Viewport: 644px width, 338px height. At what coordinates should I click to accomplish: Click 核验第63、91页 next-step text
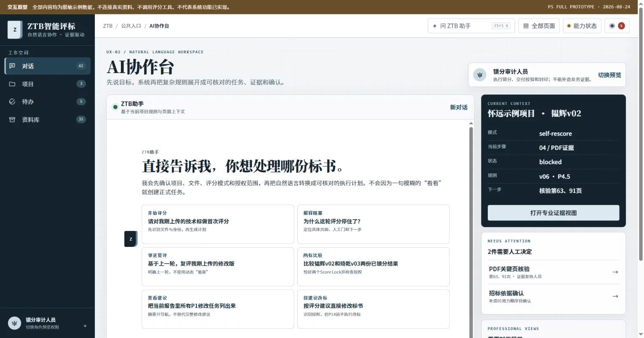coord(560,191)
